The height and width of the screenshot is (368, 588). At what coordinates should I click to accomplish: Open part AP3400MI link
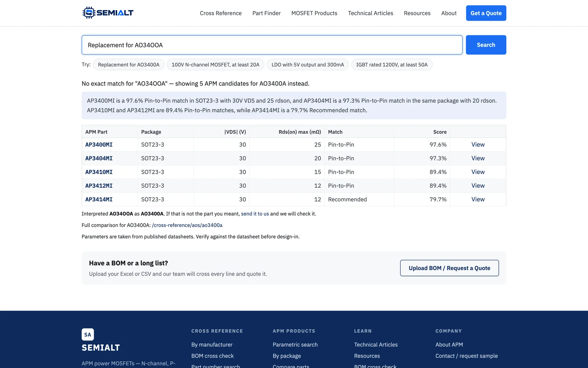point(99,145)
